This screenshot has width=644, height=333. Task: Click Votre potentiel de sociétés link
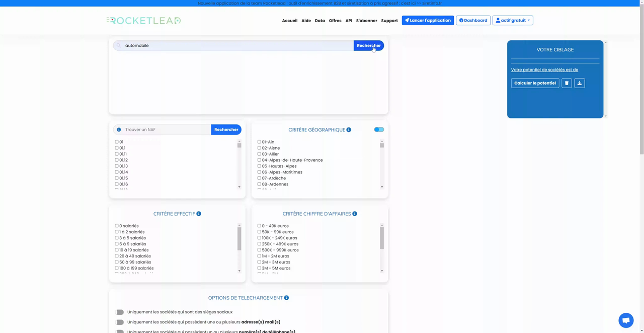544,70
